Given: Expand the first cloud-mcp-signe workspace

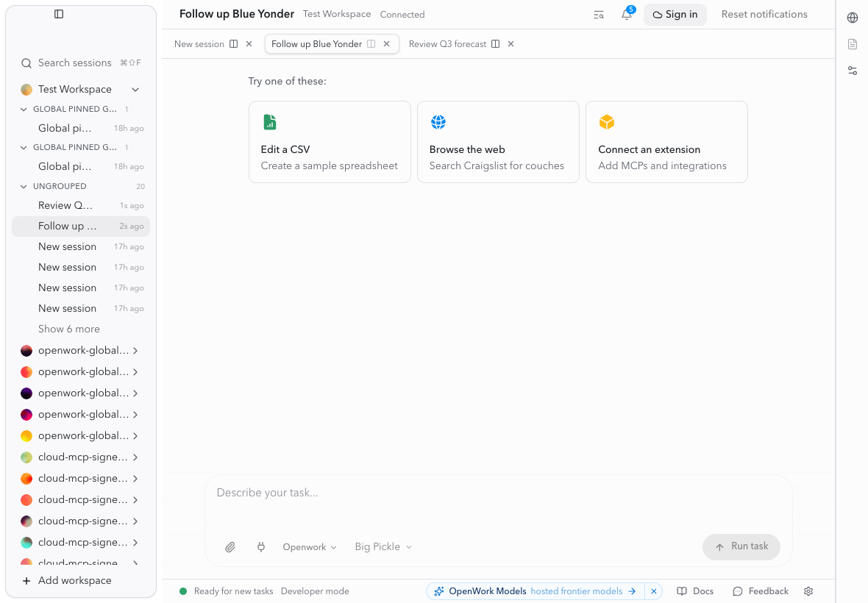Looking at the screenshot, I should [x=135, y=457].
